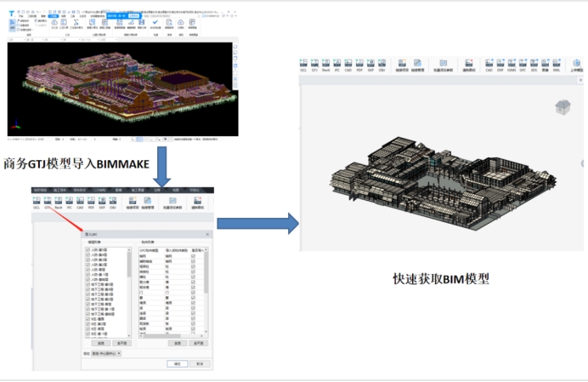Viewport: 588px width, 382px height.
Task: Open first floor selector dropdown below GTJ ribbon
Action: click(x=16, y=39)
